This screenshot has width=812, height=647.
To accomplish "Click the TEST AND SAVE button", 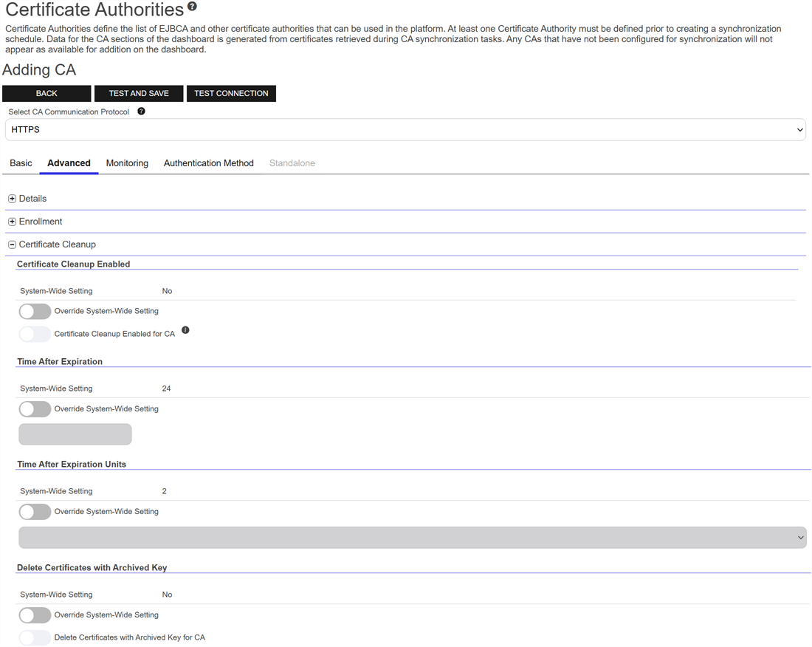I will [139, 94].
